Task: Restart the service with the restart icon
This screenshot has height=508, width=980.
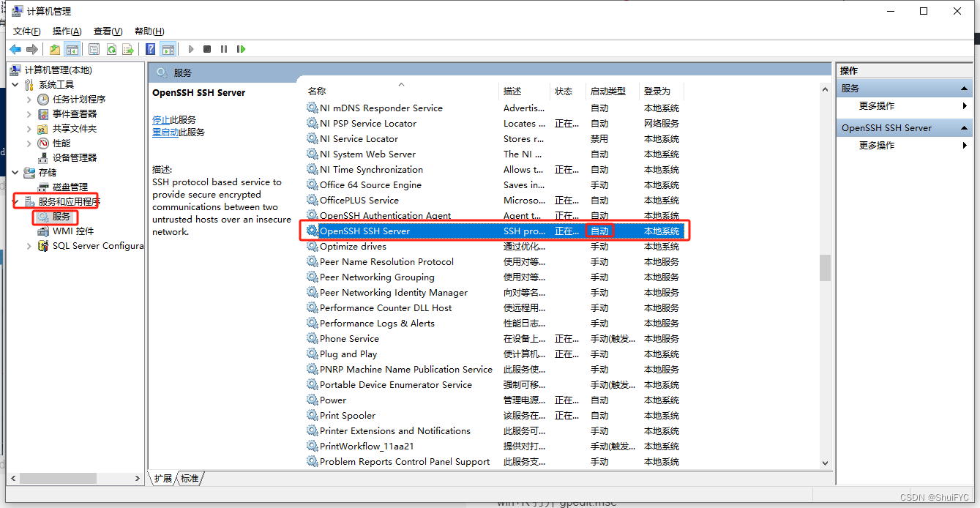Action: pos(240,49)
